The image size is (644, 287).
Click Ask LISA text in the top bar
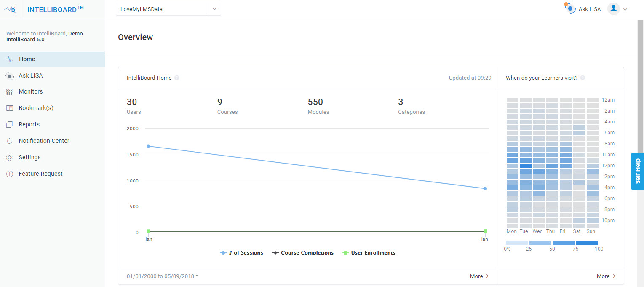pos(590,9)
